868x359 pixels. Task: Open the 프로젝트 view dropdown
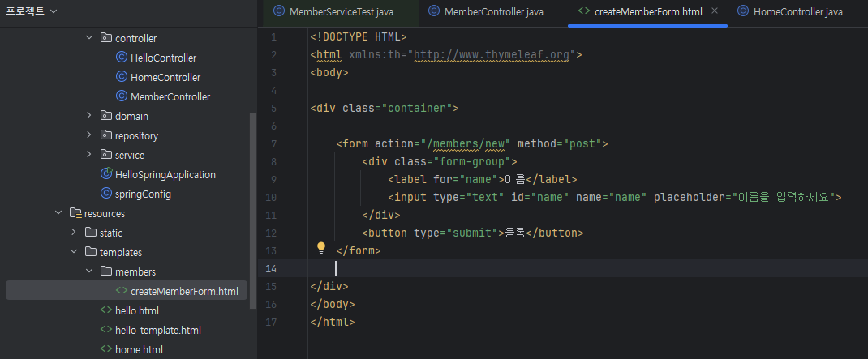pos(32,11)
